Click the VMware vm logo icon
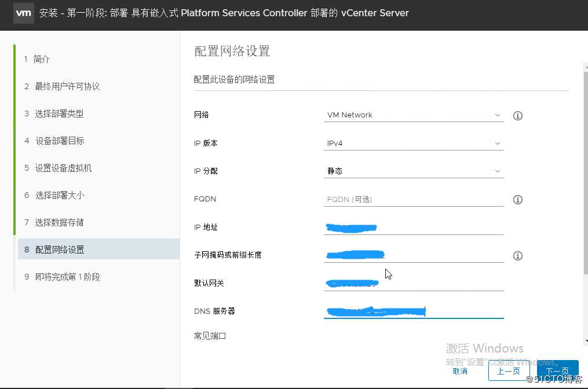The height and width of the screenshot is (389, 588). (x=24, y=13)
